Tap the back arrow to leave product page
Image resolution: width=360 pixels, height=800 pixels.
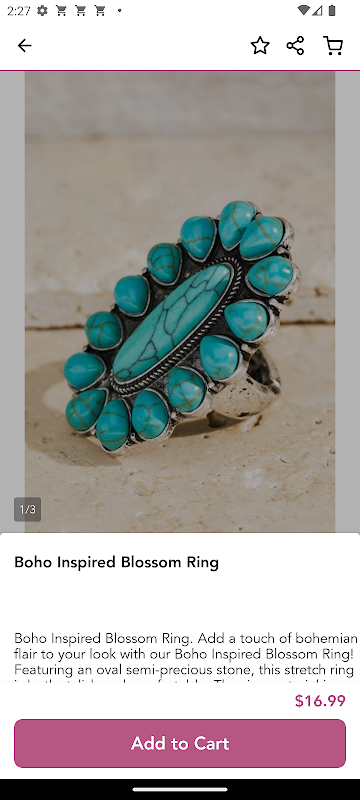[24, 46]
